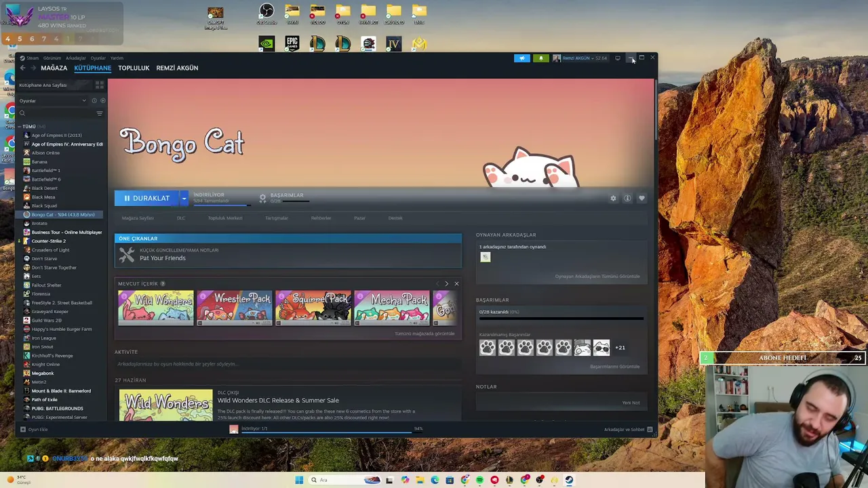
Task: Show next DLC with right arrow
Action: pyautogui.click(x=446, y=283)
